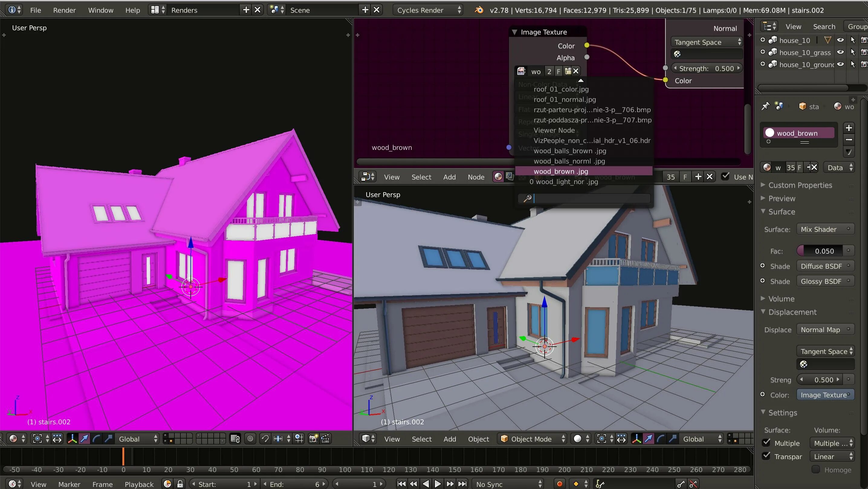This screenshot has width=868, height=489.
Task: Expand the Volume panel
Action: coord(781,299)
